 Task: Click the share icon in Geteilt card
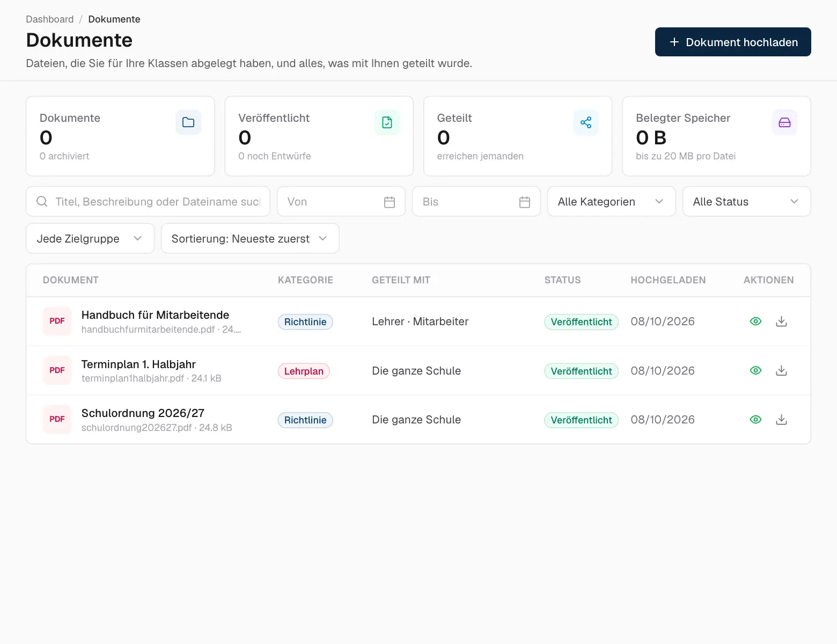(586, 122)
